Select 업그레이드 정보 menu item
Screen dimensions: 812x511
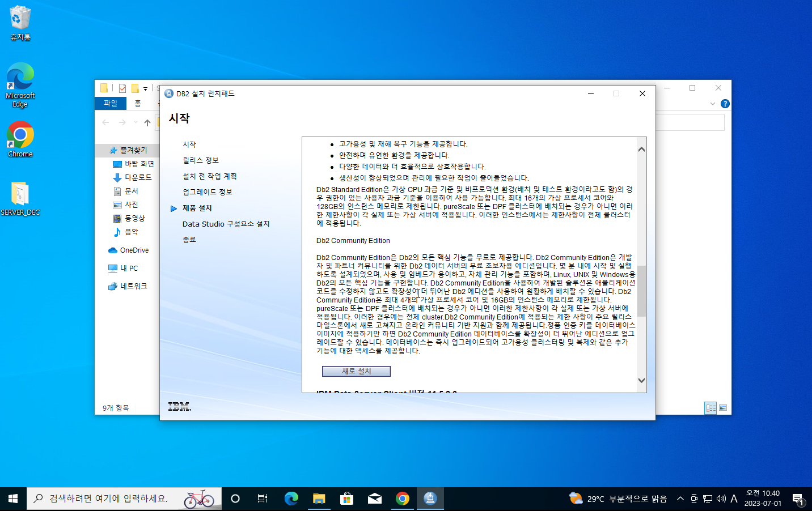[x=208, y=192]
